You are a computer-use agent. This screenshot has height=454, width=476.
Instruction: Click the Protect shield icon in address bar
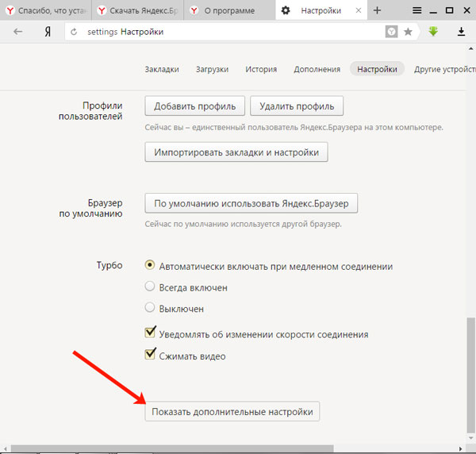(x=391, y=32)
